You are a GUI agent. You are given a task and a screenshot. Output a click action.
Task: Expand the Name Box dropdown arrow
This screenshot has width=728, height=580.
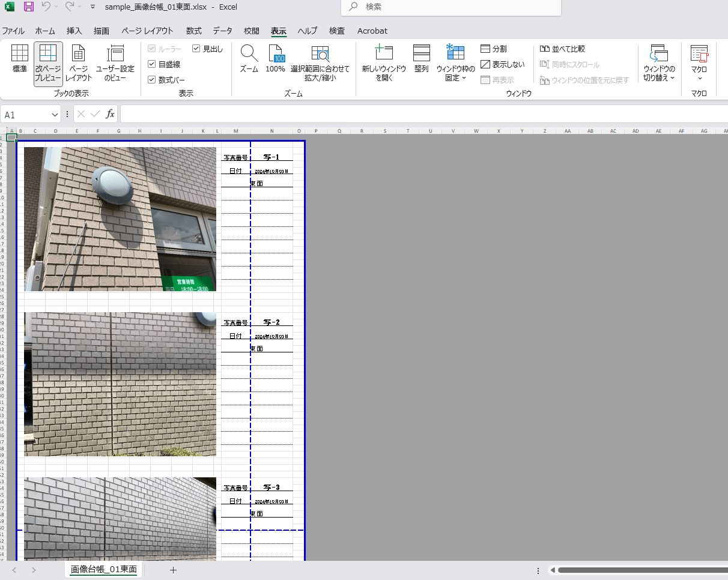pos(55,114)
